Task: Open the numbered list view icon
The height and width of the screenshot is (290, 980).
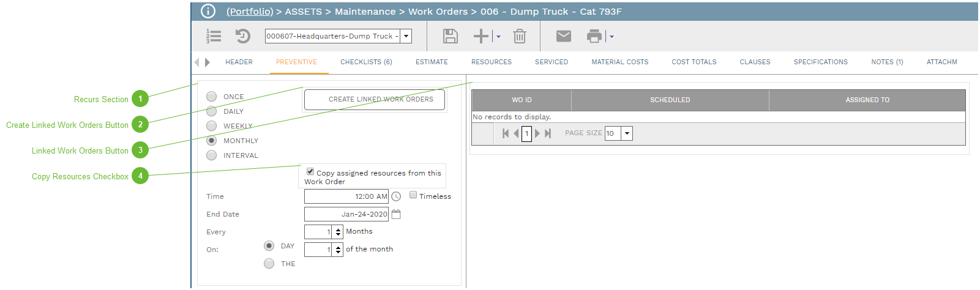Action: [214, 36]
